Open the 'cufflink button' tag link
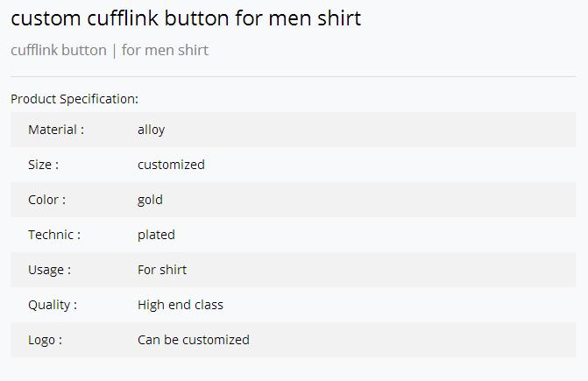 [59, 50]
